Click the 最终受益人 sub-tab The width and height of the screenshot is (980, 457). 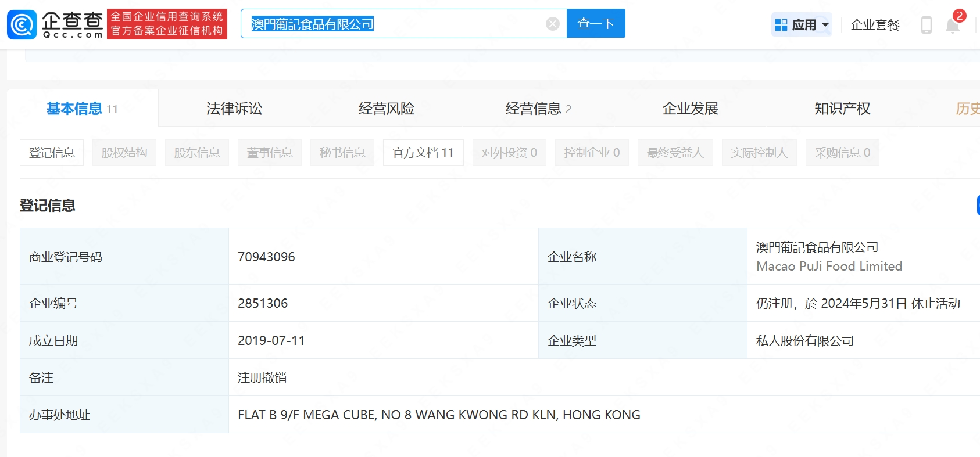tap(675, 153)
